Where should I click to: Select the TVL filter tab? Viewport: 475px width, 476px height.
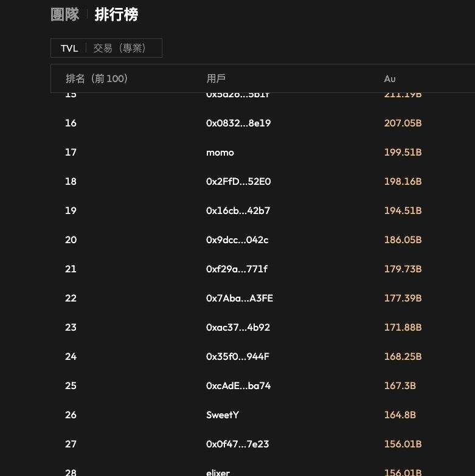[69, 48]
